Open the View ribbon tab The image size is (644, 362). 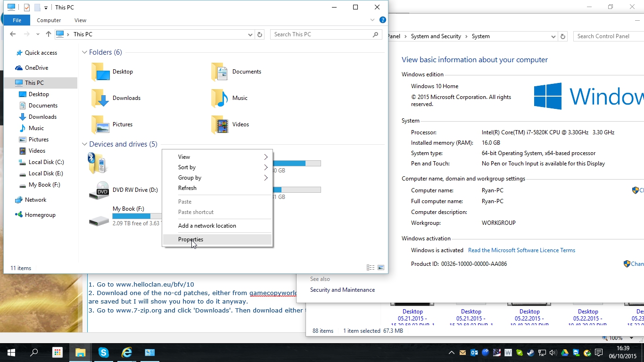(x=80, y=20)
